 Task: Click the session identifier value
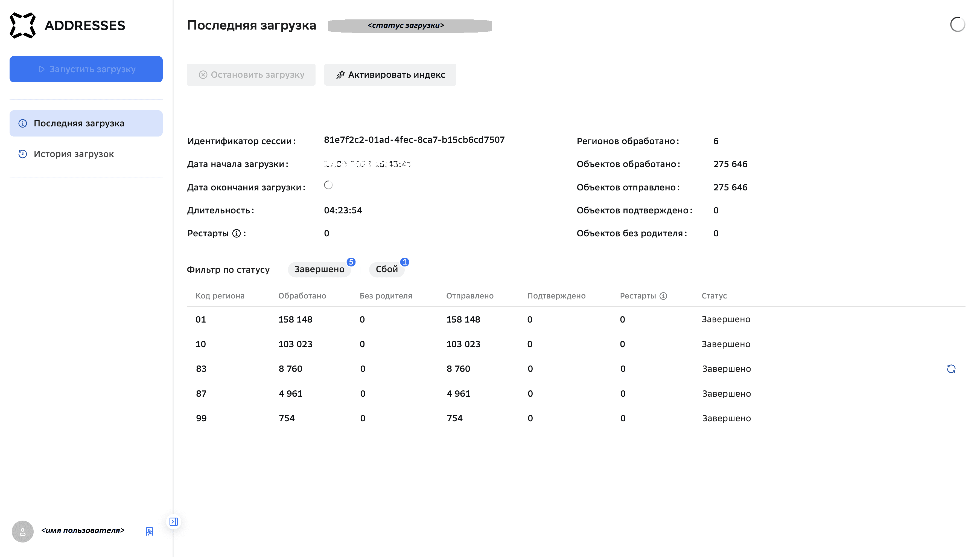[414, 140]
